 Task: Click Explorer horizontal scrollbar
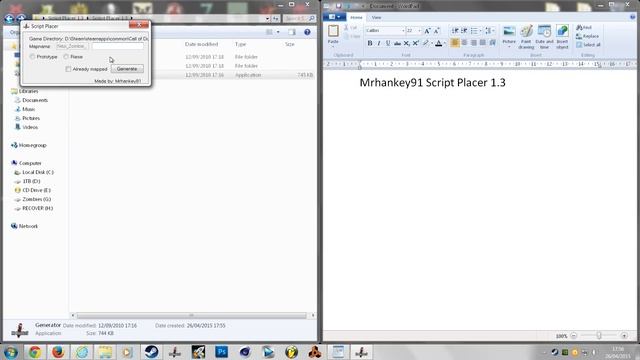191,316
